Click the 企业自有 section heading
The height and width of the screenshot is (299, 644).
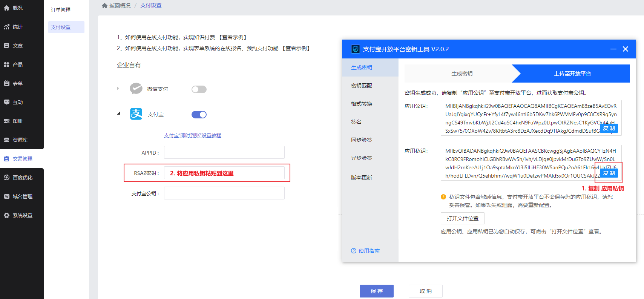click(x=129, y=65)
